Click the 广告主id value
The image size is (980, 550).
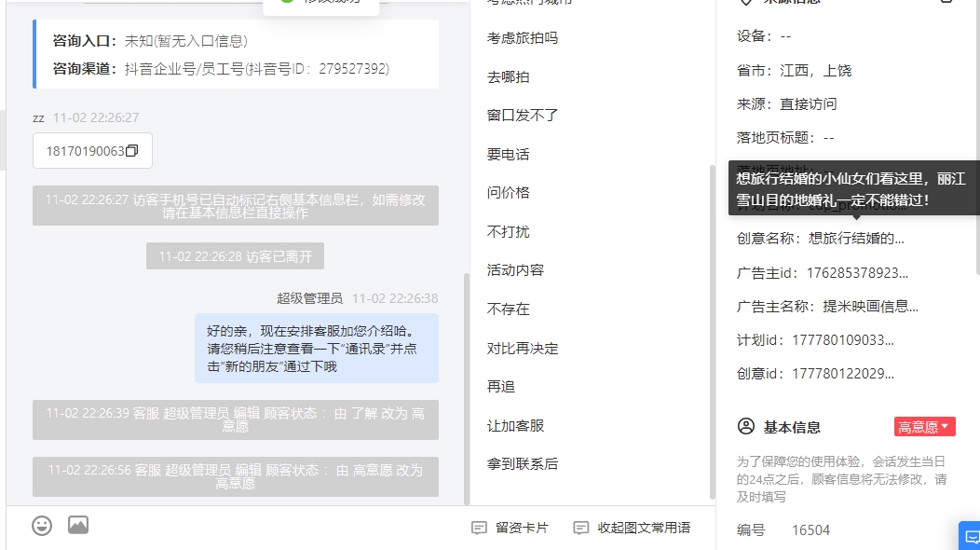857,273
